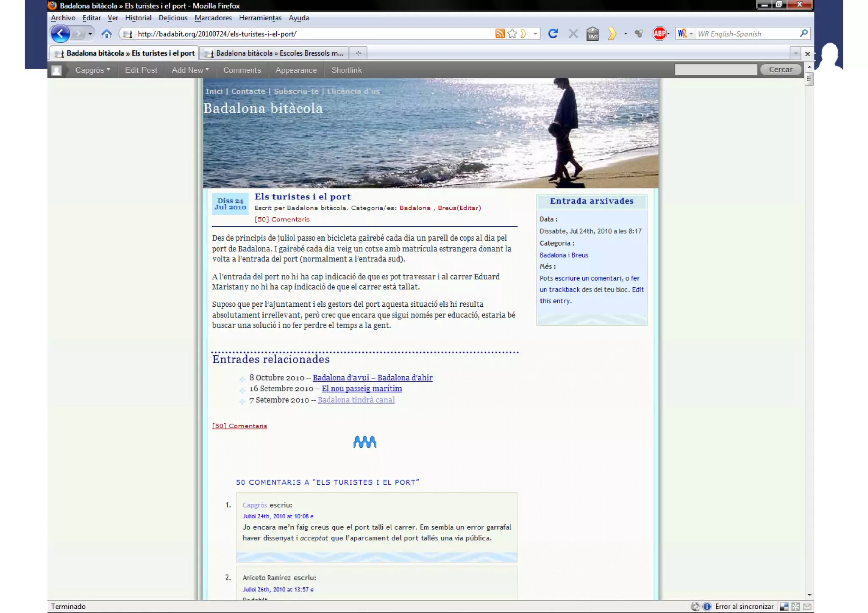Click the Breus category link under title

tap(447, 208)
